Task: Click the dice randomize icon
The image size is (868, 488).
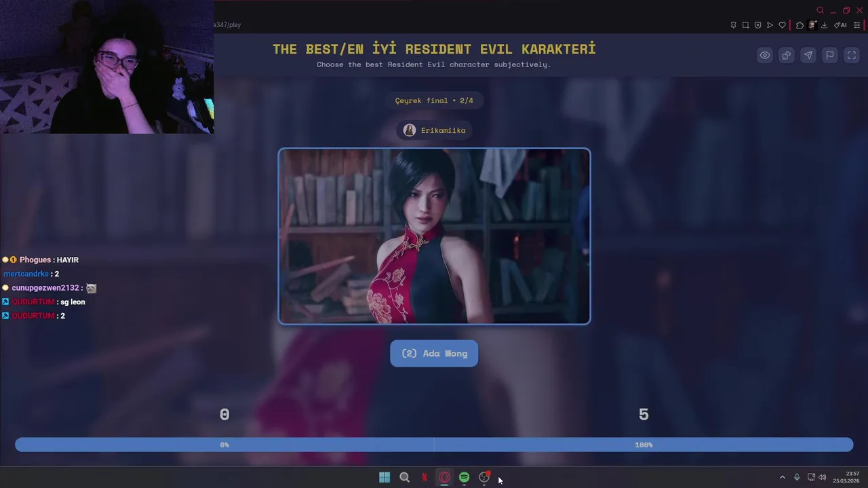Action: [x=787, y=56]
